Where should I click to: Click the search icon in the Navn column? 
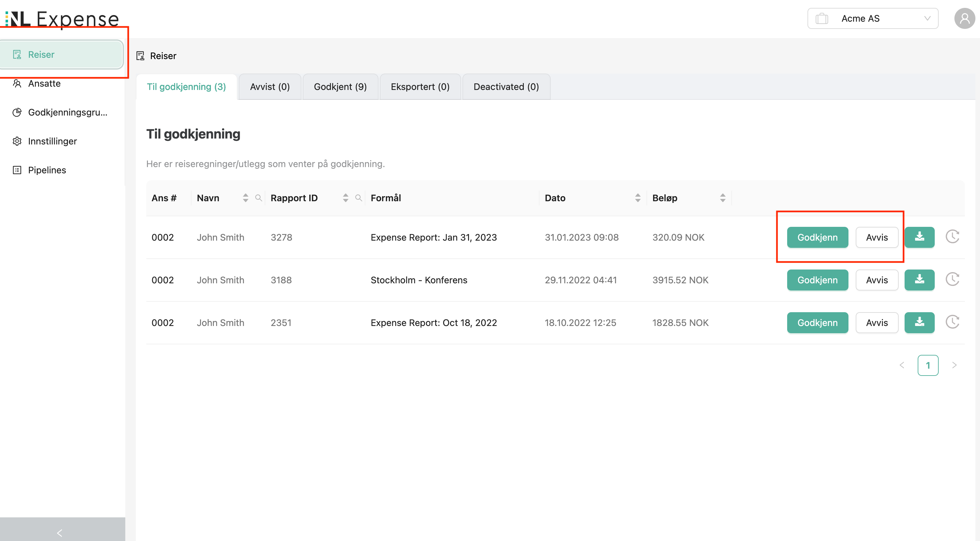258,198
